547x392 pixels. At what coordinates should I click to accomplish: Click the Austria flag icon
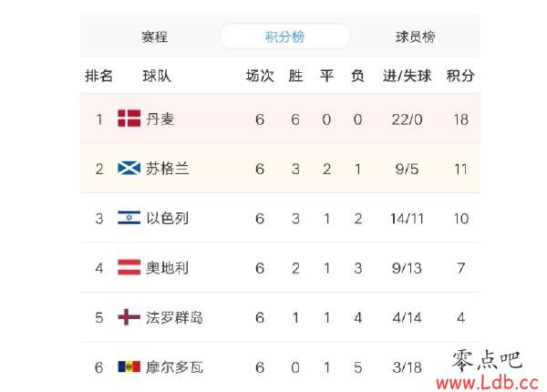point(129,267)
